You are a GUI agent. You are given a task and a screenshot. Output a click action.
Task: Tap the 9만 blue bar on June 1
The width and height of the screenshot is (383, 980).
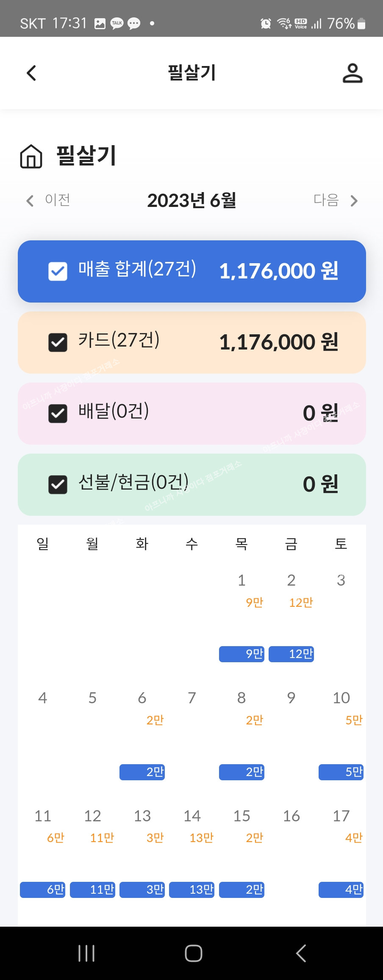point(241,654)
